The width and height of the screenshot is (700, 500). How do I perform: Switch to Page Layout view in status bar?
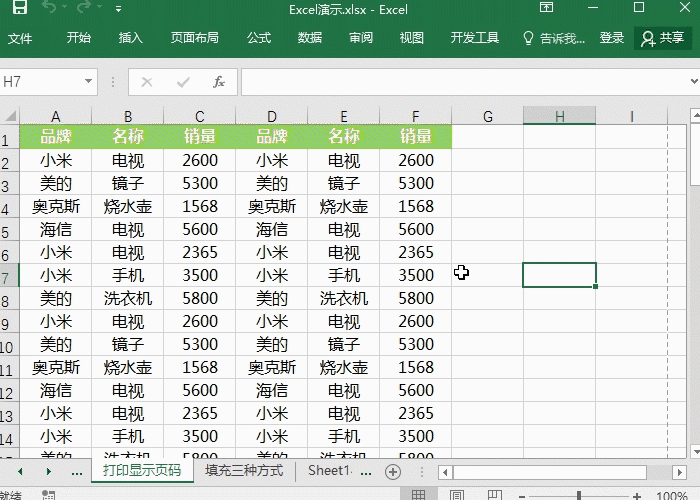[x=456, y=495]
